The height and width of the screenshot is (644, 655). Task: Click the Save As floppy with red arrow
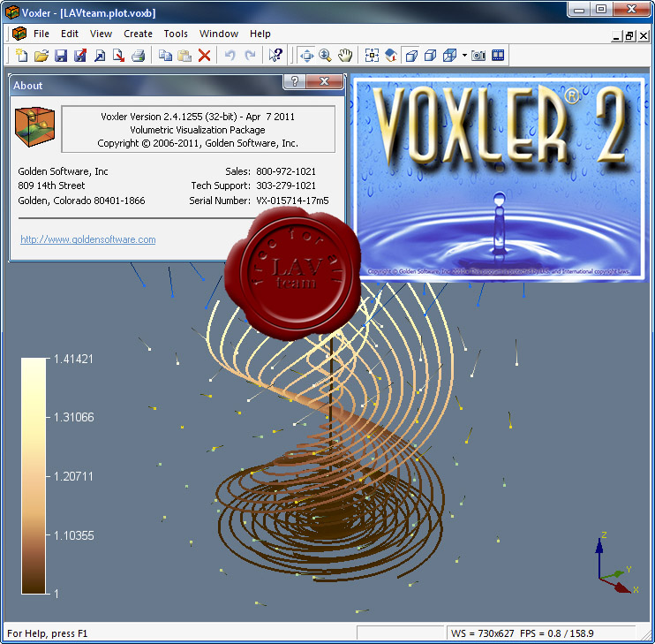coord(80,55)
